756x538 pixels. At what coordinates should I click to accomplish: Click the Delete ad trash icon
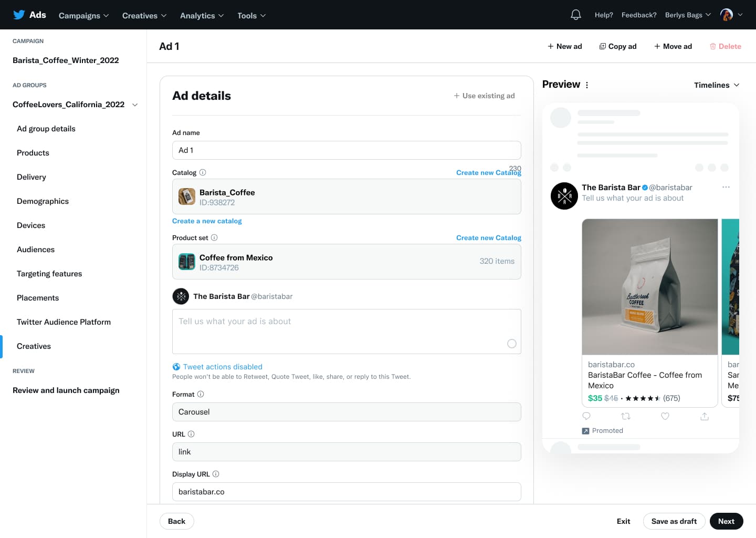[713, 46]
